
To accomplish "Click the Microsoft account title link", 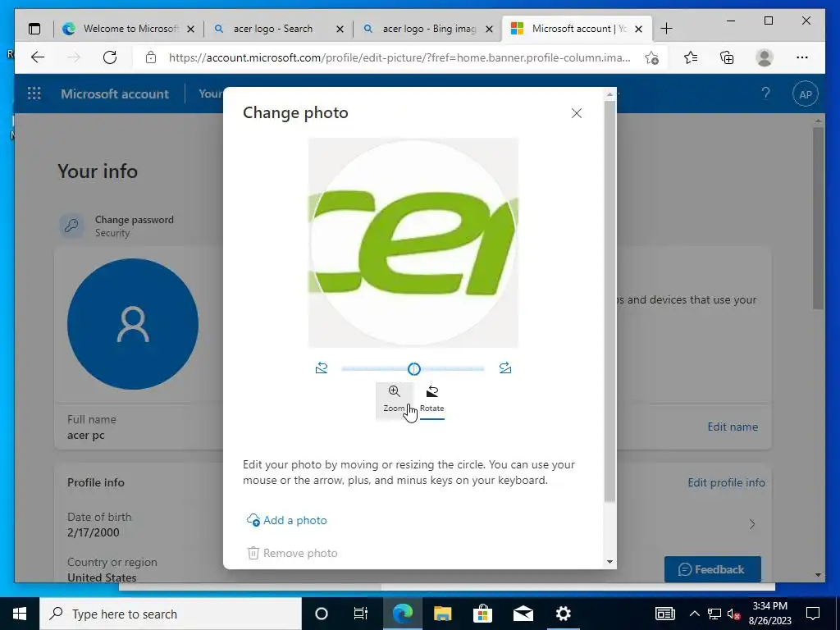I will [x=115, y=94].
